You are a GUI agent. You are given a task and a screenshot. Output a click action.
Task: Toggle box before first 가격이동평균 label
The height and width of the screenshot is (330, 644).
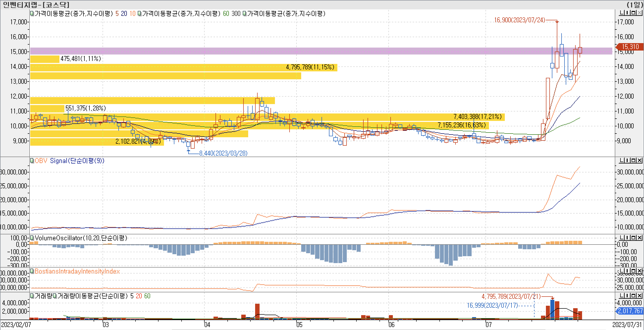(32, 13)
